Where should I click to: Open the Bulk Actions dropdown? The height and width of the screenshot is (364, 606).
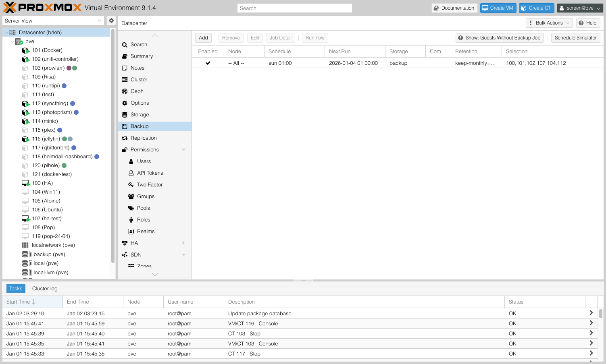[549, 23]
